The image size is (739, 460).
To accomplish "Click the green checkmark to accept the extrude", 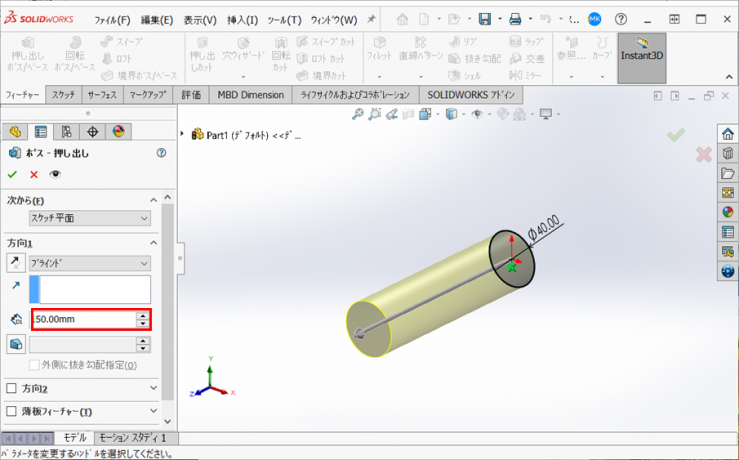I will click(x=12, y=174).
